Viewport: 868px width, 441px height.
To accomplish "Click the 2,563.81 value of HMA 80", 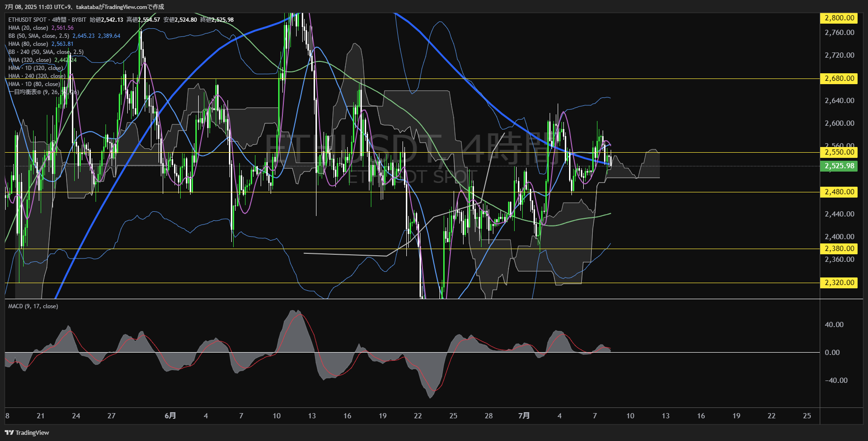I will click(x=62, y=44).
